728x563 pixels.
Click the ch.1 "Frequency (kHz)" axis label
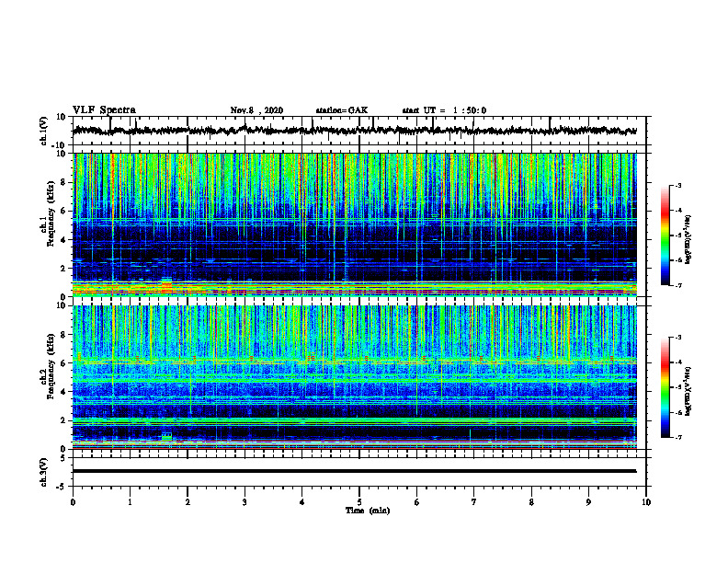(50, 214)
